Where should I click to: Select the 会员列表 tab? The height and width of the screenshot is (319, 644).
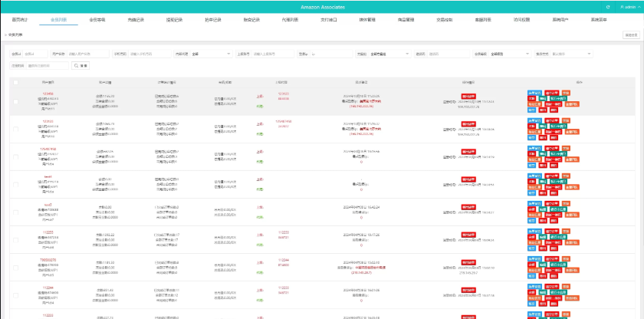(x=59, y=20)
